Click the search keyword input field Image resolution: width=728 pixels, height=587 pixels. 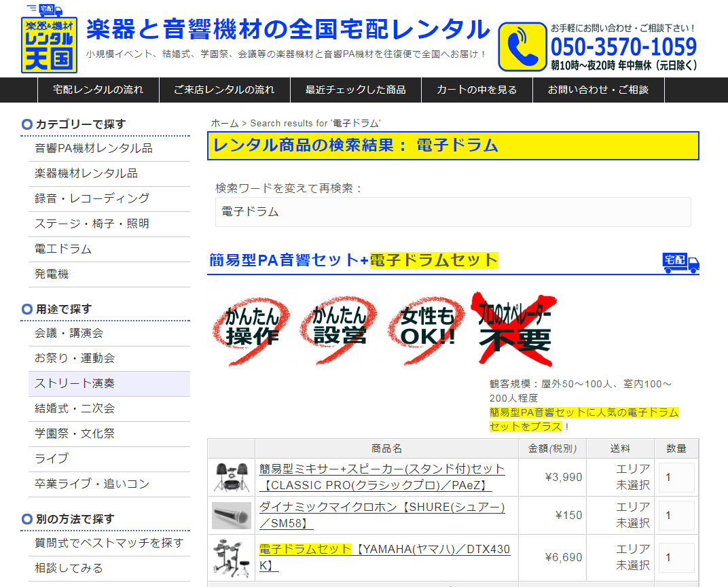[x=453, y=212]
